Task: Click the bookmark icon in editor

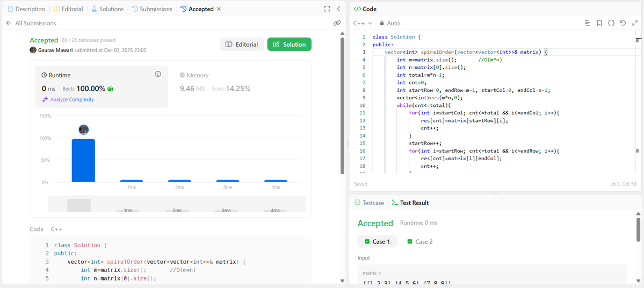Action: pos(599,24)
